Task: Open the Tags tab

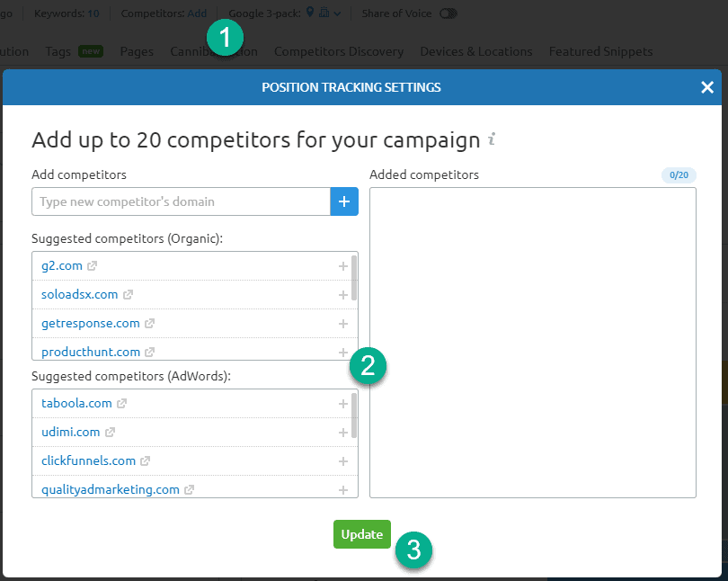Action: pyautogui.click(x=58, y=51)
